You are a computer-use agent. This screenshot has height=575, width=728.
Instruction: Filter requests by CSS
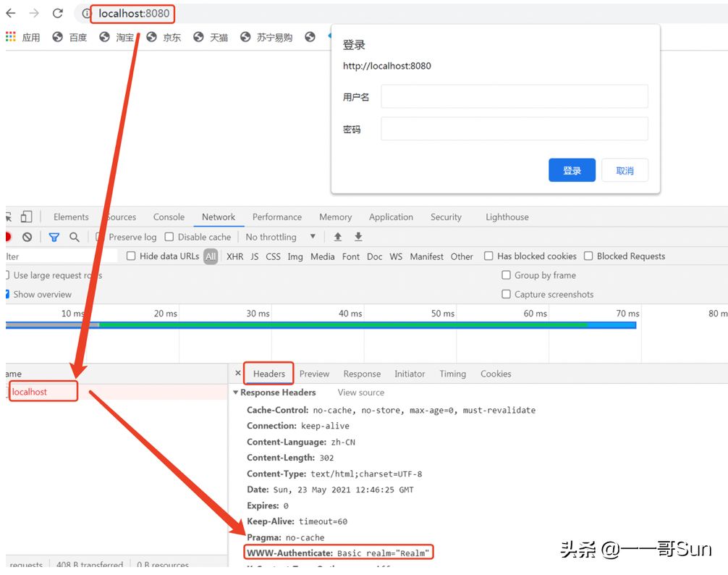[273, 256]
